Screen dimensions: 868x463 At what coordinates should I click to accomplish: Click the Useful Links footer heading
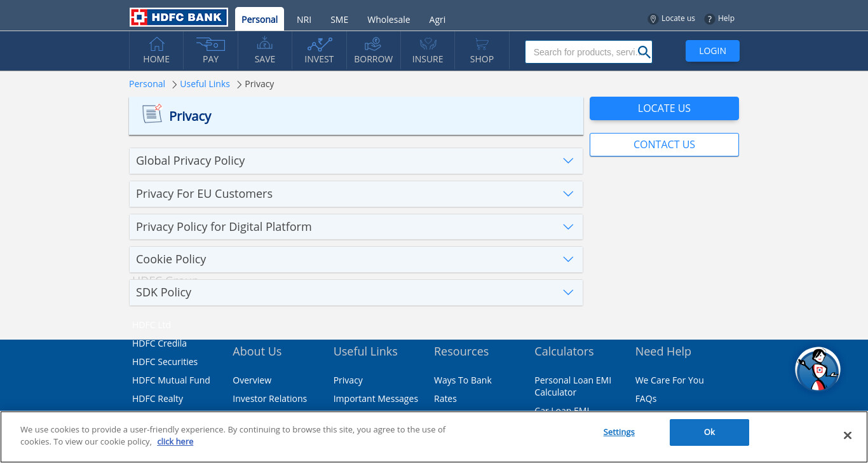pos(365,352)
